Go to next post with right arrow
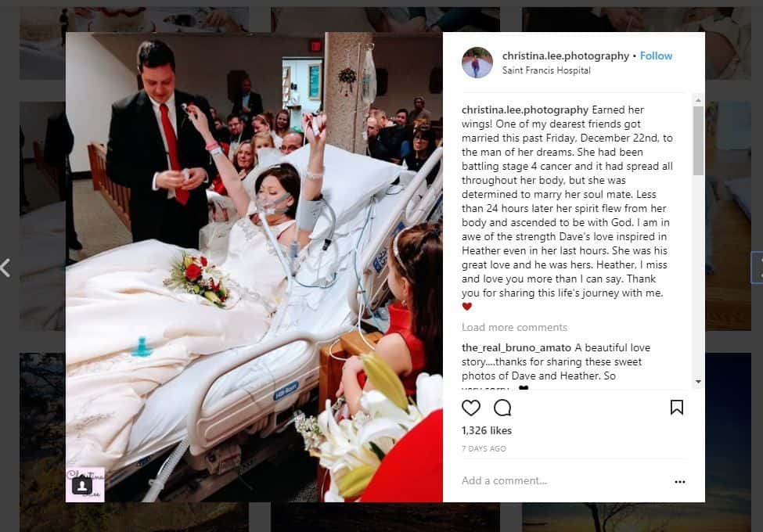Image resolution: width=763 pixels, height=532 pixels. [x=758, y=268]
